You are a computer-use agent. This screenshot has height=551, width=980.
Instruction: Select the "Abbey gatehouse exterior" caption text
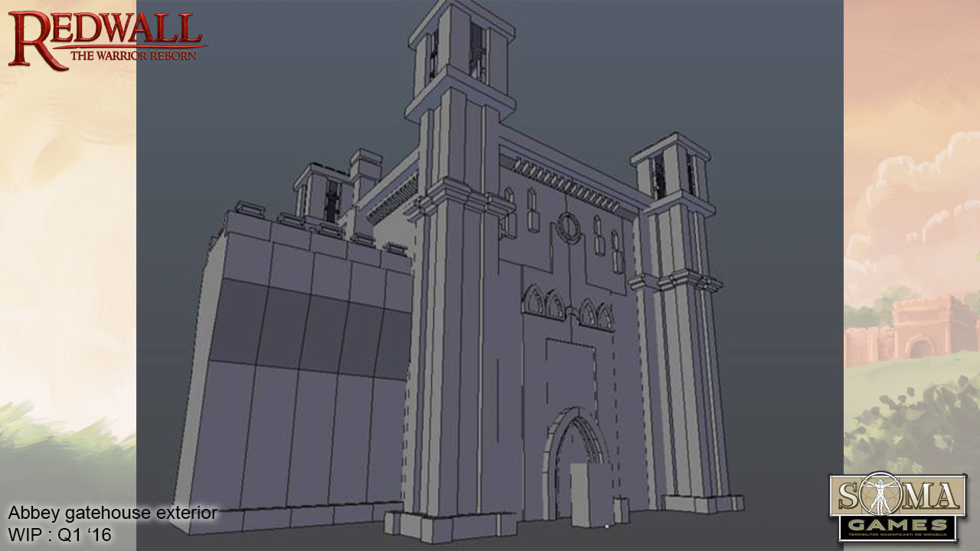click(113, 513)
